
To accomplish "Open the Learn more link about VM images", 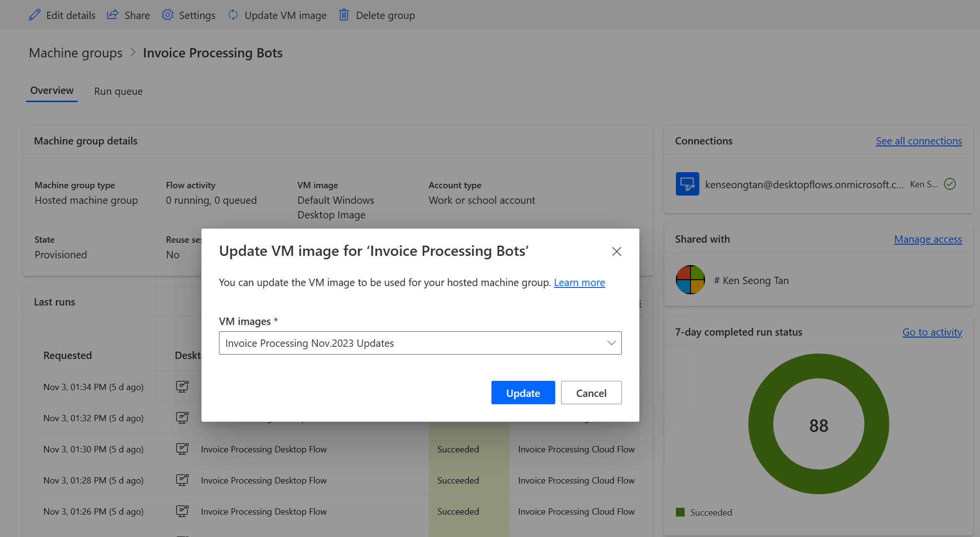I will (x=579, y=282).
